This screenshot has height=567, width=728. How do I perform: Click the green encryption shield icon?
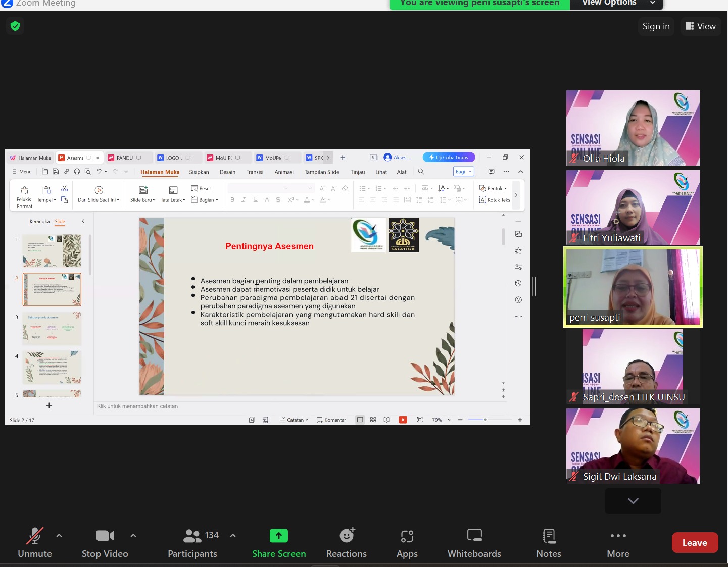click(15, 26)
